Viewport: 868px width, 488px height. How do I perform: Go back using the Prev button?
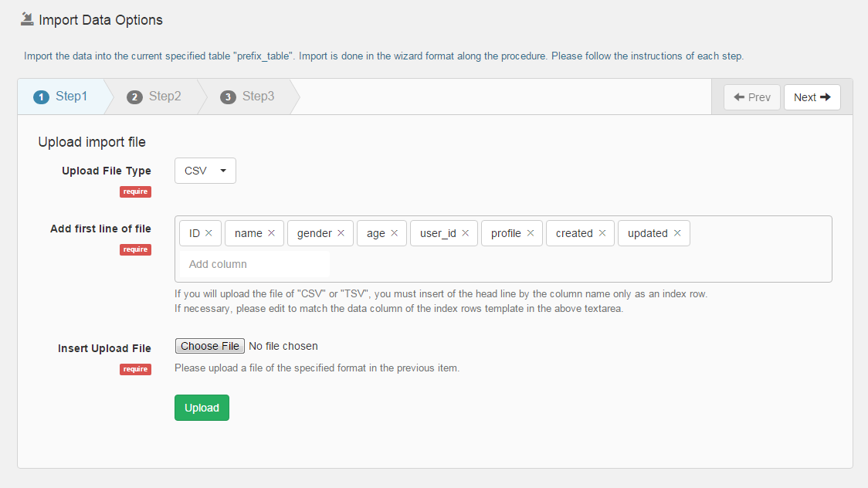point(751,97)
